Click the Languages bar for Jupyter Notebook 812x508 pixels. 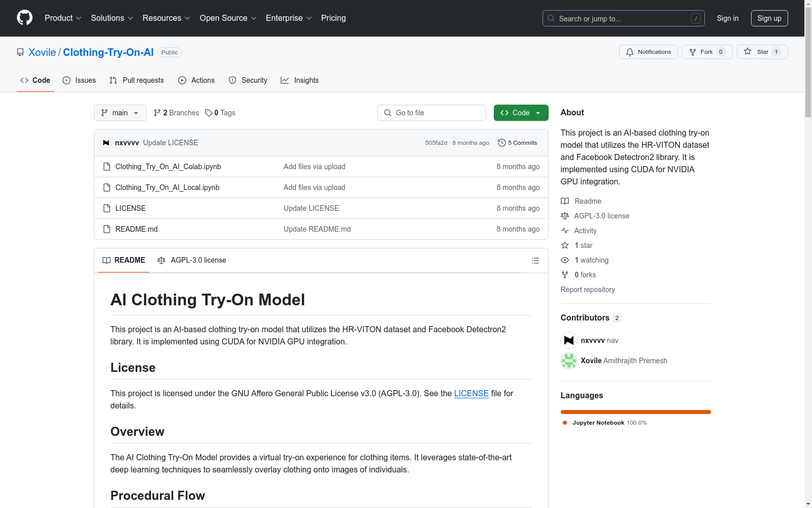point(636,412)
